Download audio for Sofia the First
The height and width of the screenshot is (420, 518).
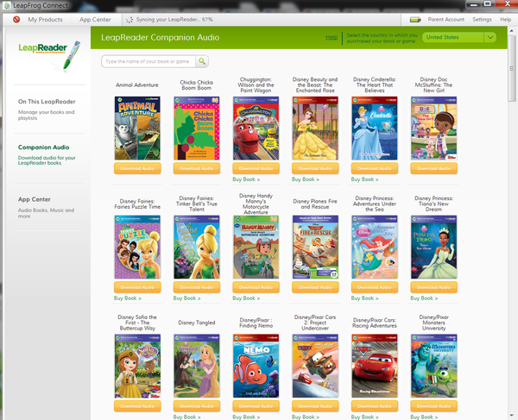pyautogui.click(x=137, y=406)
